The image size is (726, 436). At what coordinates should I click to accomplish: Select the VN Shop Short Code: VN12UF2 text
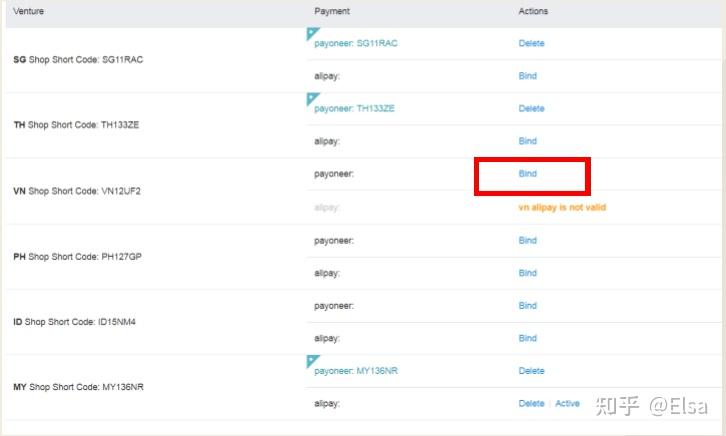point(77,191)
